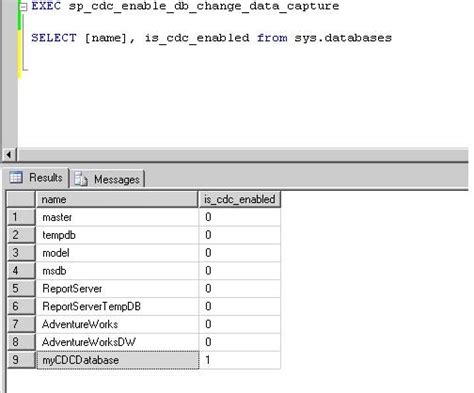Click sys.databases in the query
This screenshot has height=393, width=474.
(343, 38)
